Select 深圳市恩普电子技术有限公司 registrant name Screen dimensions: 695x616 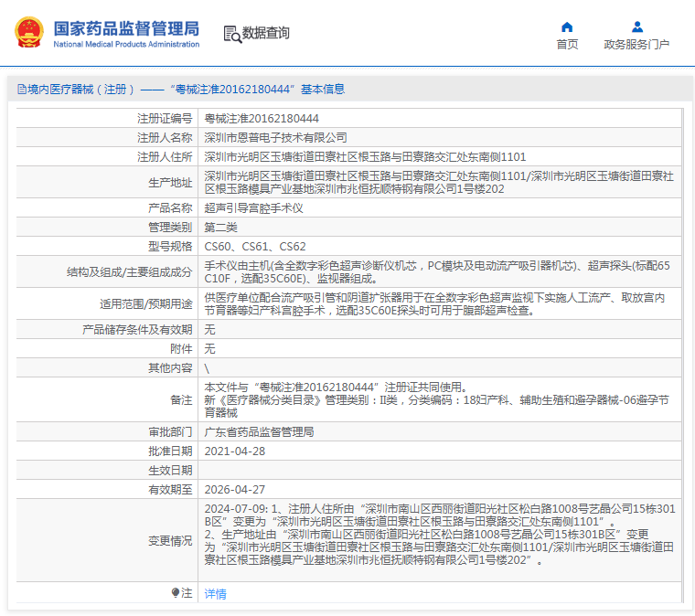(x=275, y=138)
